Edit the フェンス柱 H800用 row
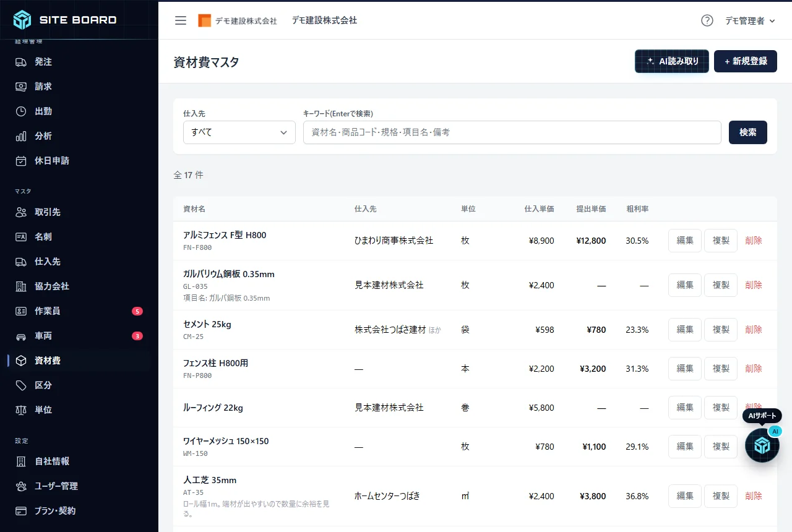This screenshot has width=792, height=532. tap(685, 369)
